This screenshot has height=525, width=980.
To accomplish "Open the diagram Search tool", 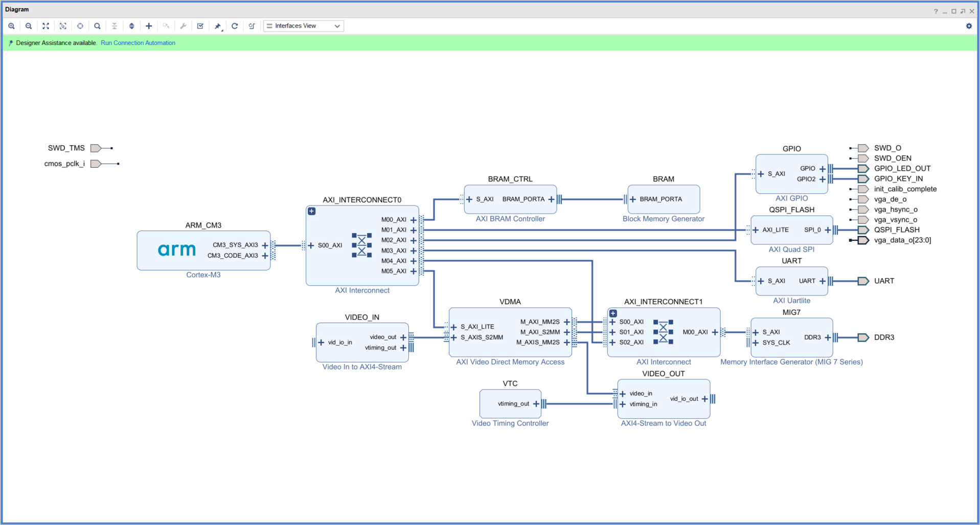I will coord(97,26).
